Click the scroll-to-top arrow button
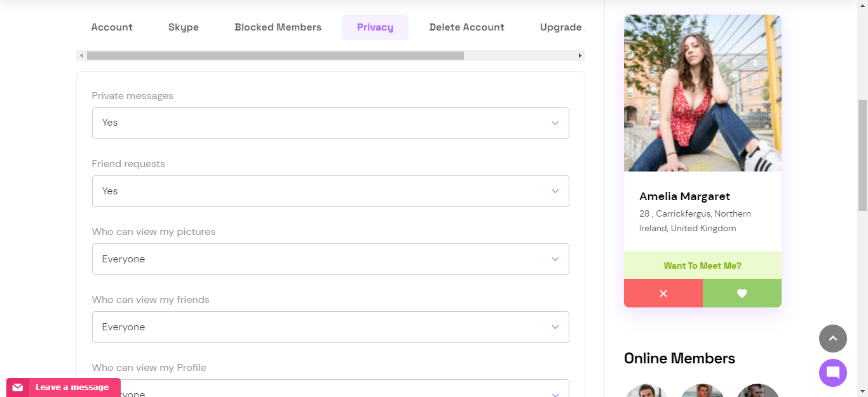Screen dimensions: 868x397 833,339
